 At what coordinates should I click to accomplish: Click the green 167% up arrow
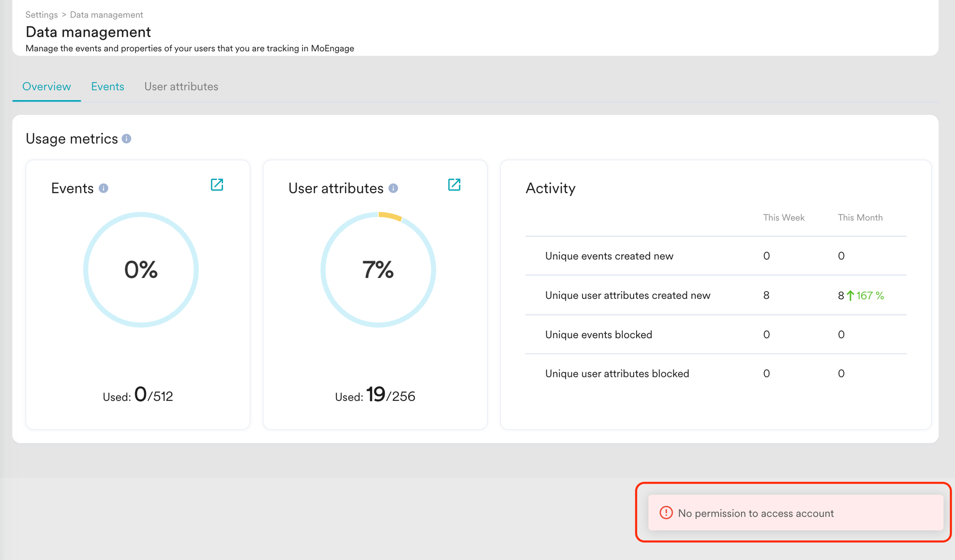[851, 295]
